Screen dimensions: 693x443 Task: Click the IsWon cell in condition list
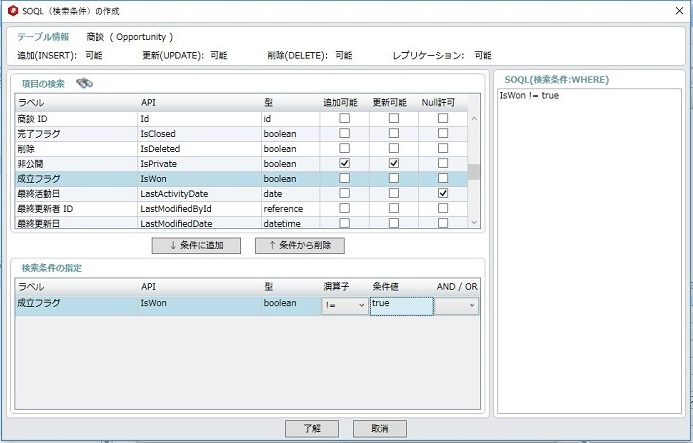coord(199,306)
